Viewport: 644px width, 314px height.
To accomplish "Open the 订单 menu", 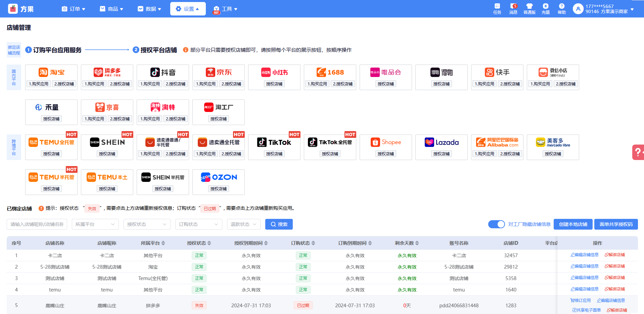I will tap(74, 9).
